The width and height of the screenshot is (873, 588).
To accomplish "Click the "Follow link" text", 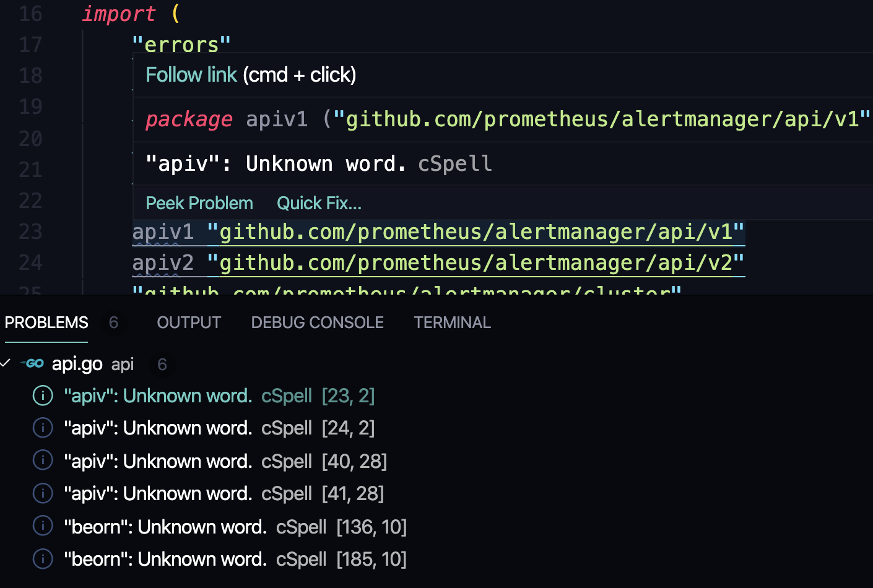I will point(191,74).
